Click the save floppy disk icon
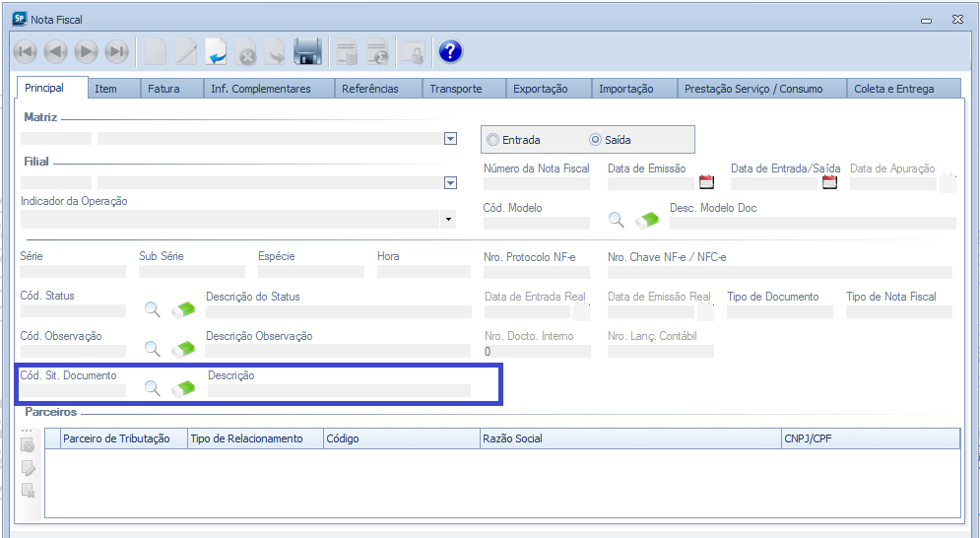Image resolution: width=980 pixels, height=538 pixels. tap(308, 52)
